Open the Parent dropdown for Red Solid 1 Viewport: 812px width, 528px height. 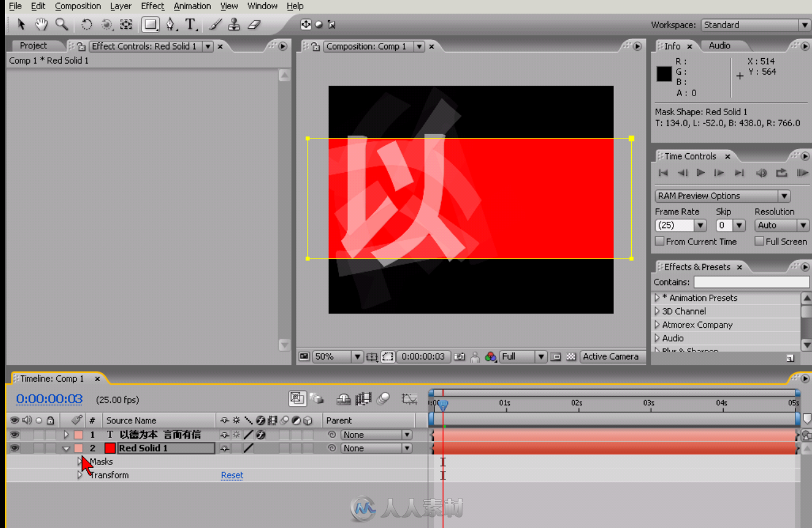[x=376, y=448]
